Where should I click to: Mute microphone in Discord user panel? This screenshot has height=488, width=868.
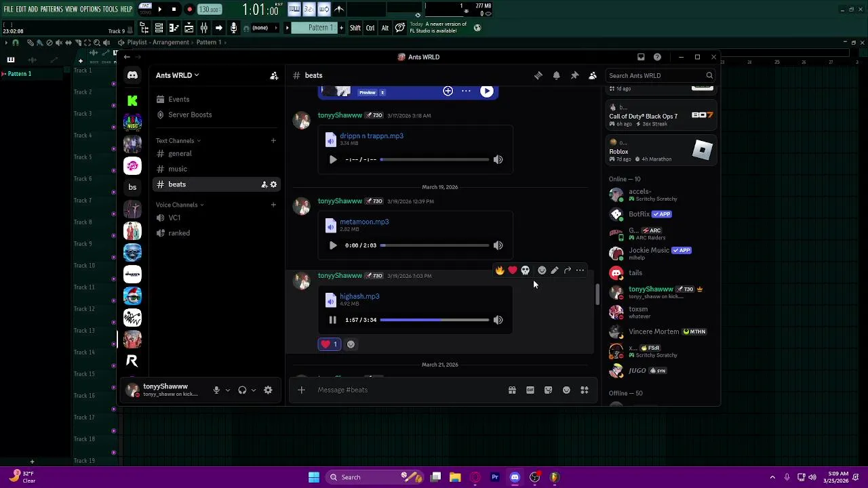pos(216,390)
